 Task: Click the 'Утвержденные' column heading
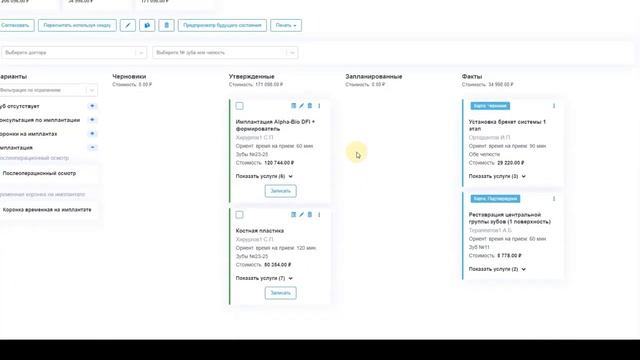tap(251, 76)
